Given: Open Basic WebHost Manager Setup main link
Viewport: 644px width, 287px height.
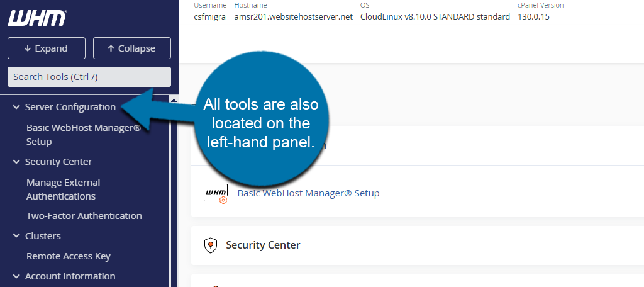Looking at the screenshot, I should tap(308, 193).
